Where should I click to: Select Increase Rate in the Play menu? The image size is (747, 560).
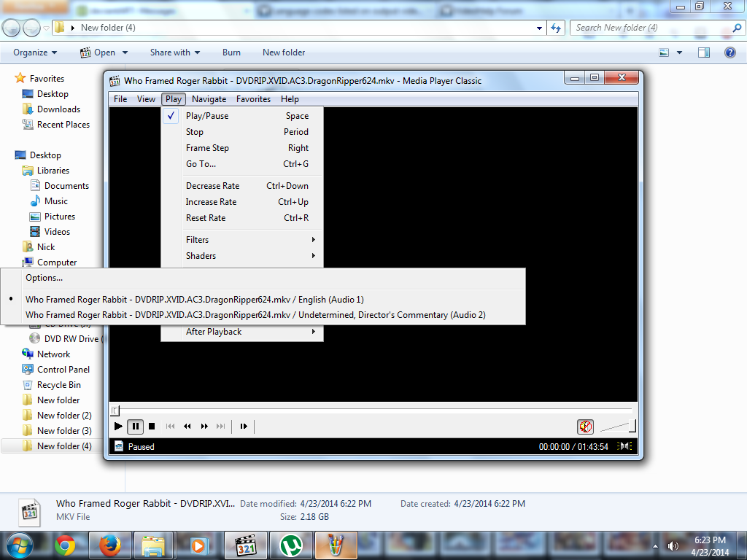(243, 202)
